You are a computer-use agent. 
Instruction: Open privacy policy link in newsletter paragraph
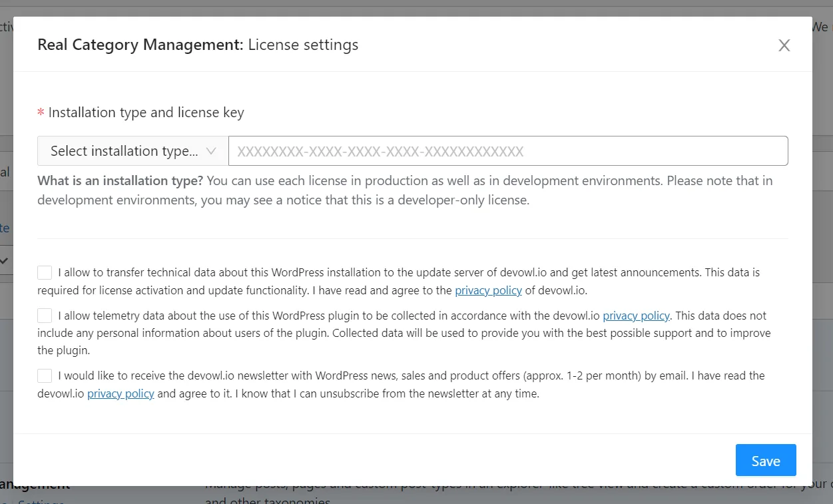pyautogui.click(x=121, y=393)
